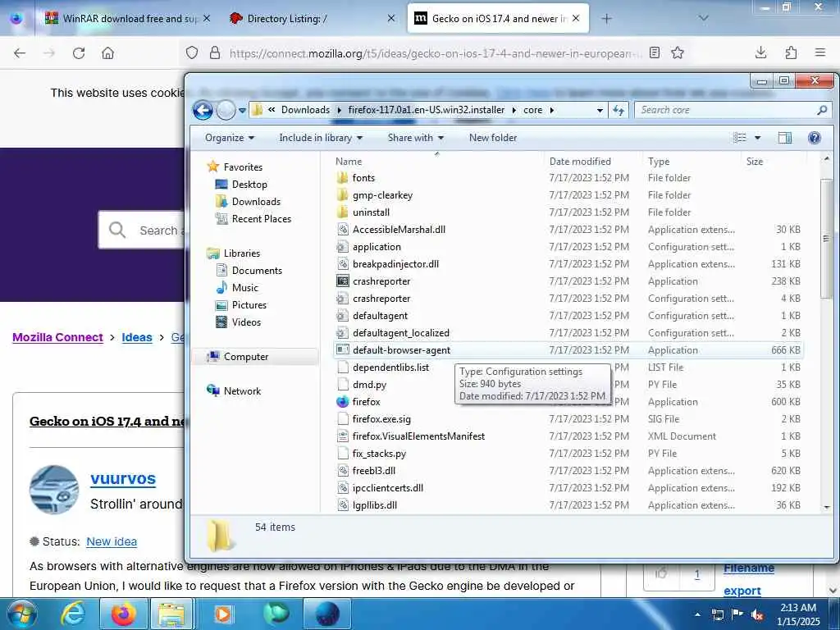Screen dimensions: 840x630
Task: Toggle Firefox reader view icon
Action: click(x=654, y=52)
